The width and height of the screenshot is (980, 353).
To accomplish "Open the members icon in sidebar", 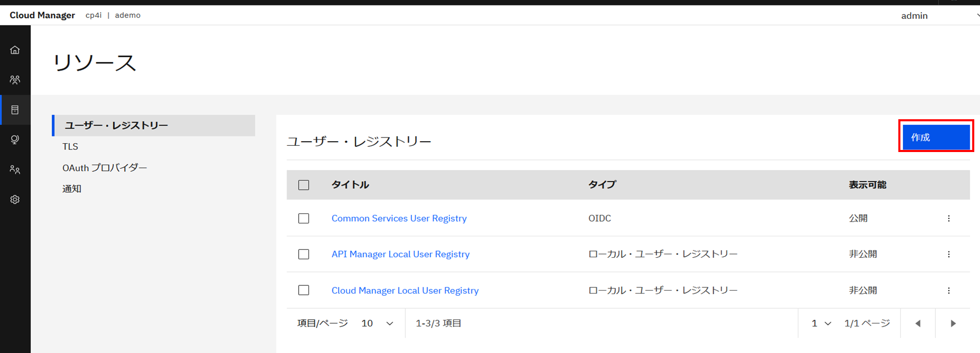I will [x=15, y=170].
